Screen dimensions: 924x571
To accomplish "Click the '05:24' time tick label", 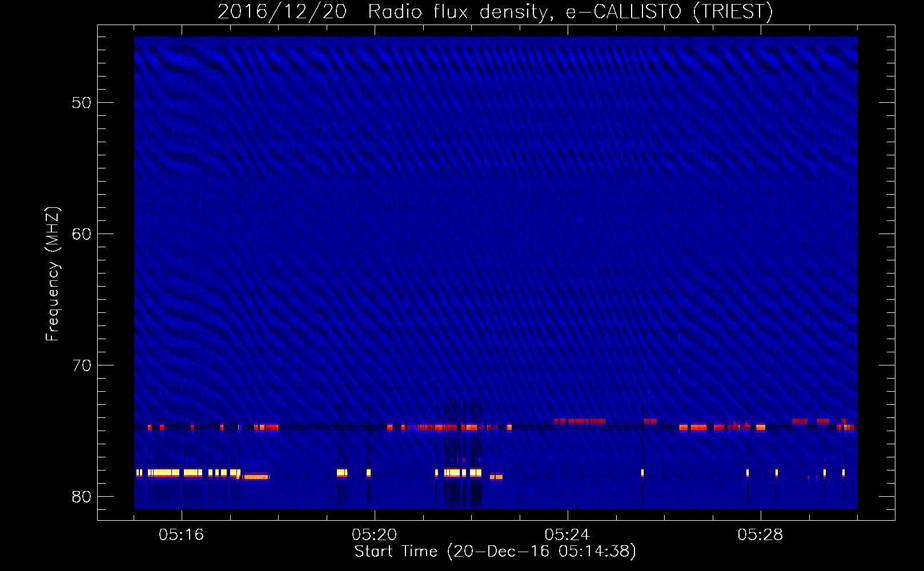I will tap(568, 535).
